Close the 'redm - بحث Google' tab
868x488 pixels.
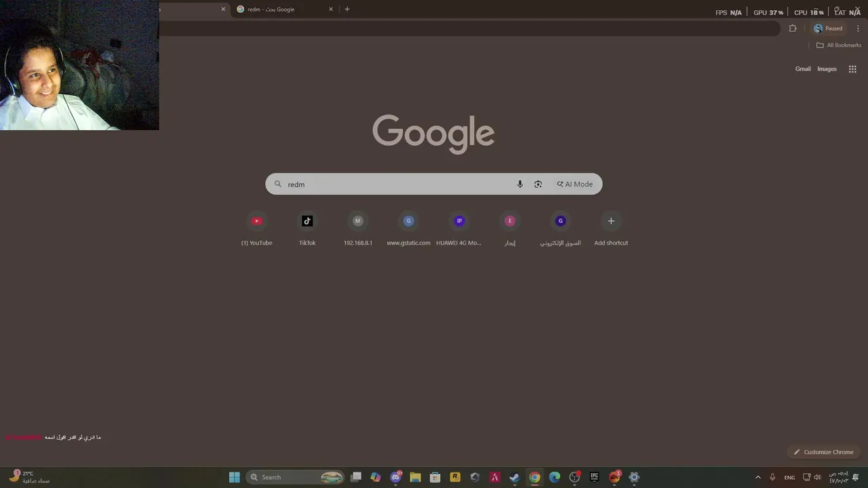point(331,9)
